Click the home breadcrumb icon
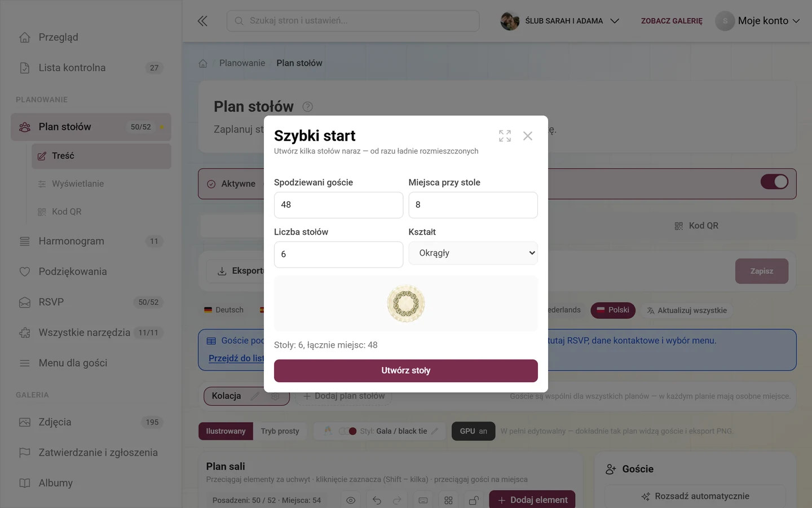 pos(203,63)
